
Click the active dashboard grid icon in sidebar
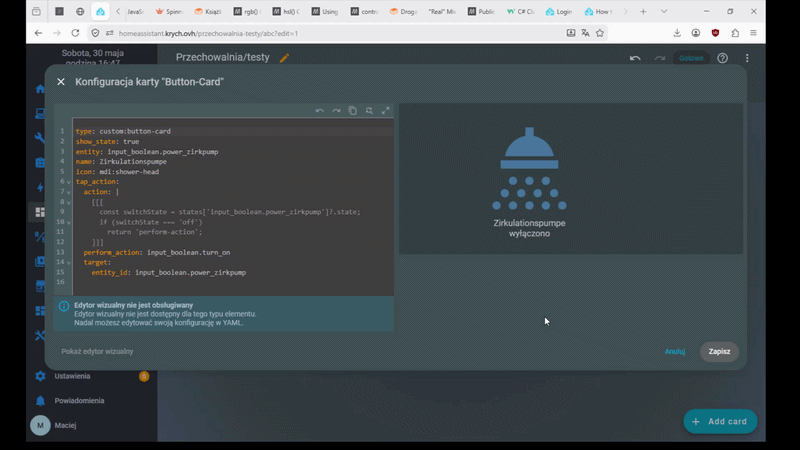tap(40, 212)
